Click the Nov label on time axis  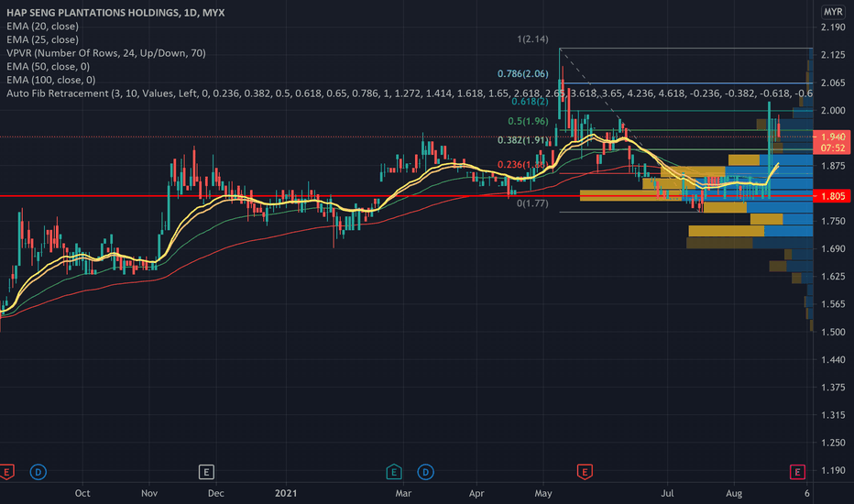pyautogui.click(x=149, y=493)
